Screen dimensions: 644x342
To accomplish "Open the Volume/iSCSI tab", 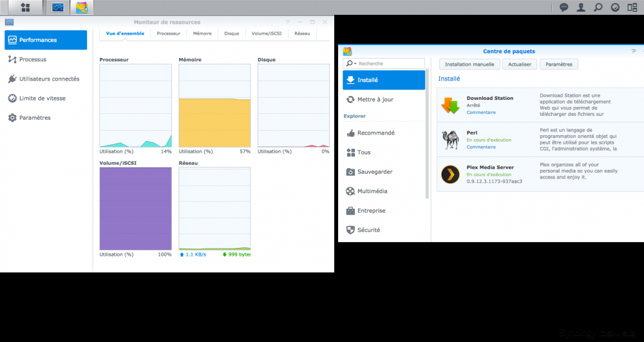I will [267, 33].
